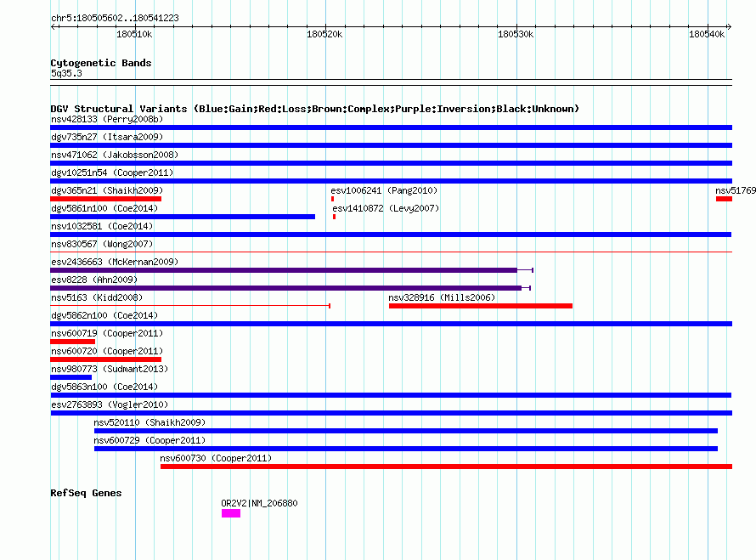Viewport: 756px width, 560px height.
Task: Select the small esv1006241 (Pang2010) red marker
Action: pyautogui.click(x=333, y=199)
